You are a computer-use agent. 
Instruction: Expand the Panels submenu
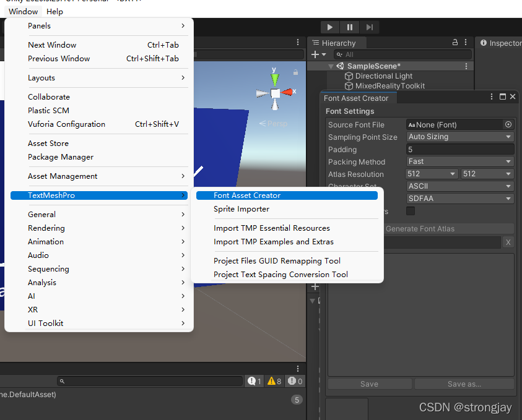(99, 26)
